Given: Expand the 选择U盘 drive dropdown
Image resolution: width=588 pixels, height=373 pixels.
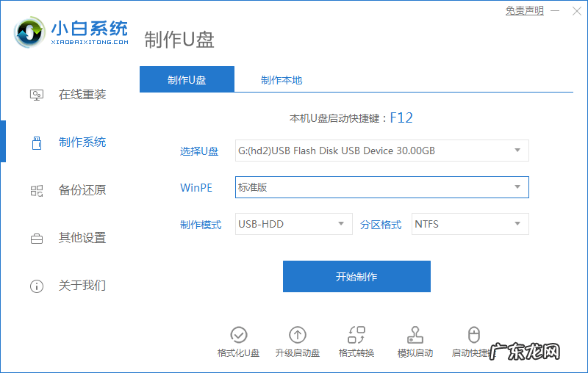Looking at the screenshot, I should point(381,151).
